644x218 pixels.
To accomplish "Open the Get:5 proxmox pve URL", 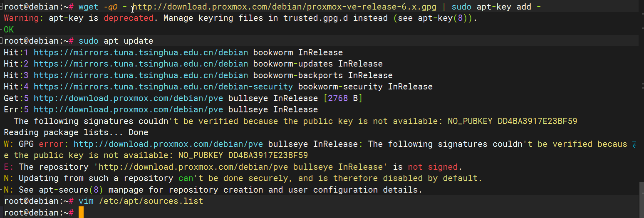I will (x=128, y=98).
